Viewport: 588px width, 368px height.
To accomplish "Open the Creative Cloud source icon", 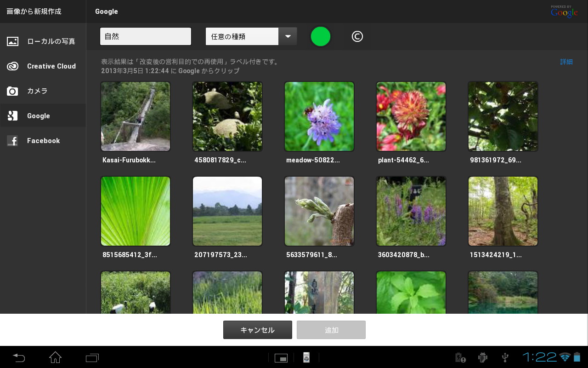I will [12, 66].
